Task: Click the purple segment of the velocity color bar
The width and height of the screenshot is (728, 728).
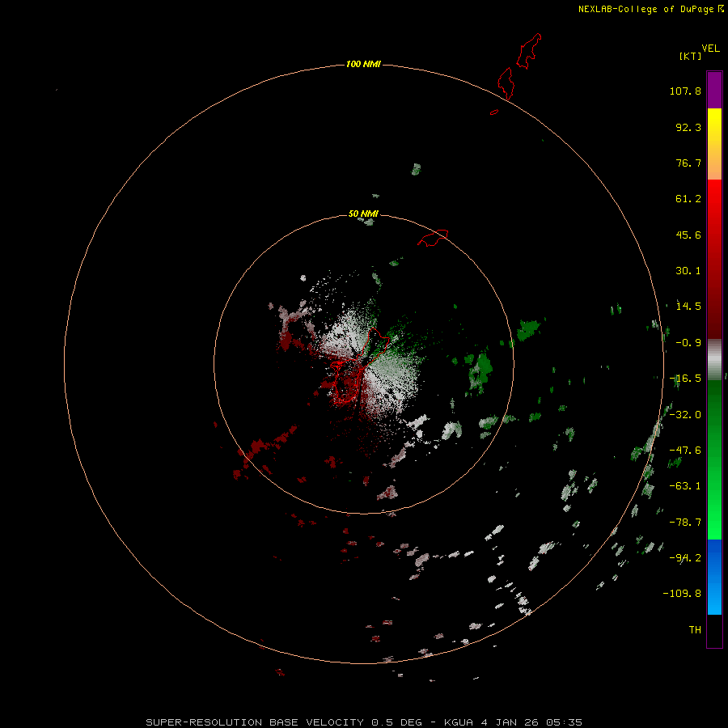Action: (x=714, y=90)
